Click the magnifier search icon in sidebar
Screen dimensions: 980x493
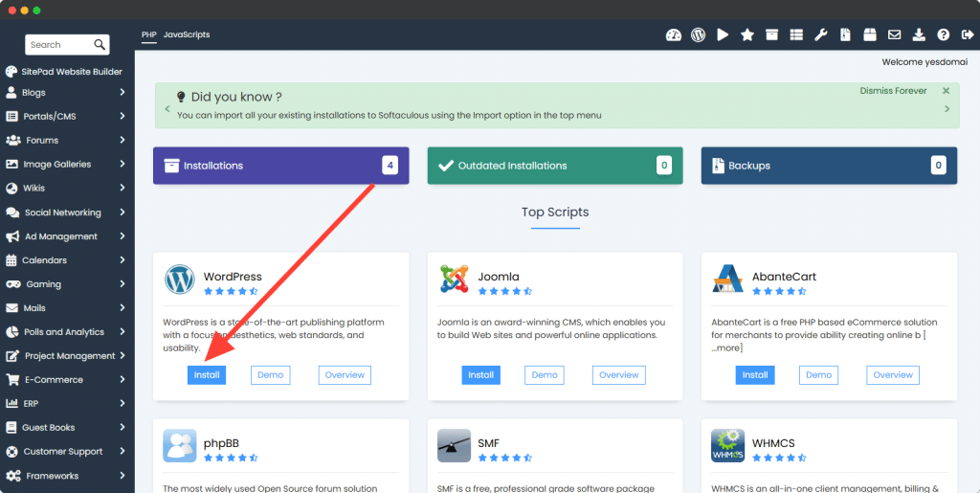coord(100,44)
